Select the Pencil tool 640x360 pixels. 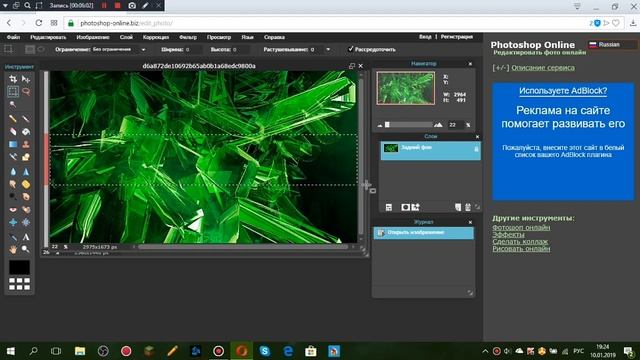pos(13,119)
